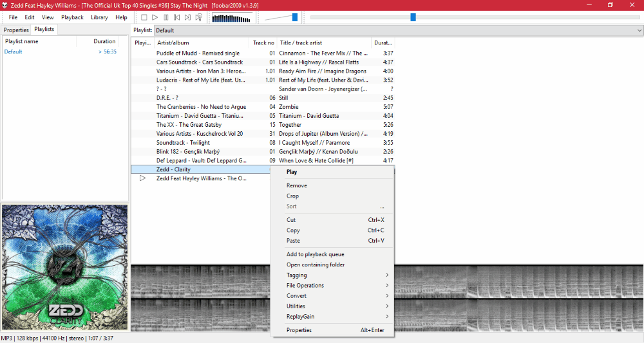Click the Zedd Feat Hayley Williams playlist row
This screenshot has height=343, width=644.
click(x=200, y=178)
